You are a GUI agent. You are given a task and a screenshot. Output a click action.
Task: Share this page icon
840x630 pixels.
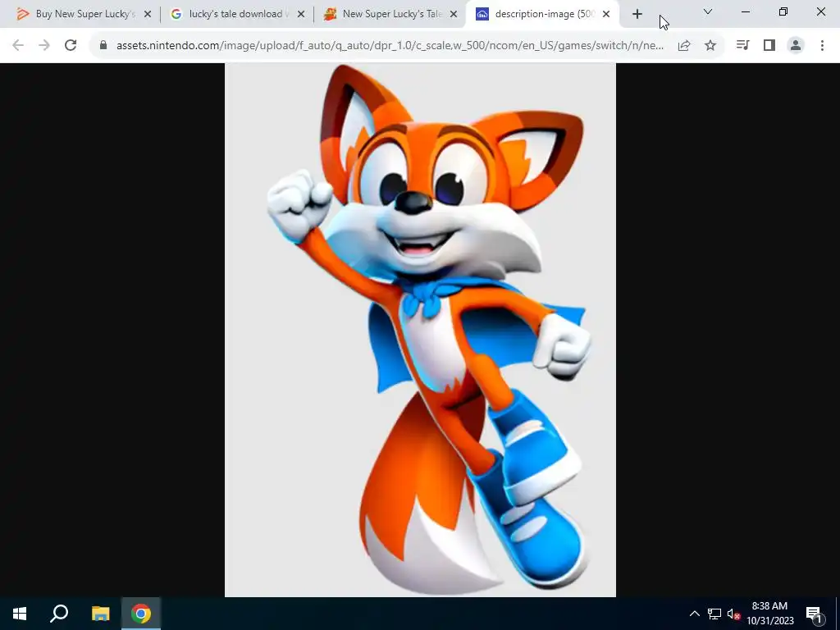[x=684, y=46]
